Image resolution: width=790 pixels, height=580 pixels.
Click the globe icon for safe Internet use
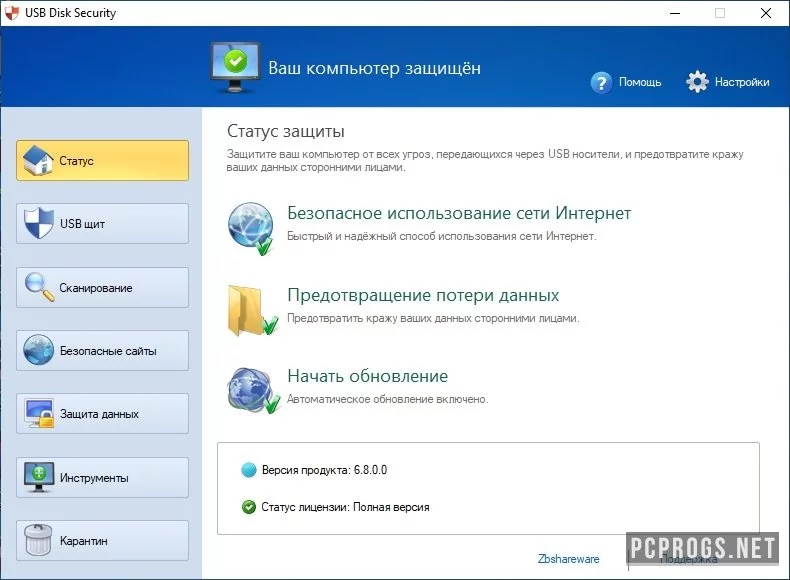click(251, 228)
